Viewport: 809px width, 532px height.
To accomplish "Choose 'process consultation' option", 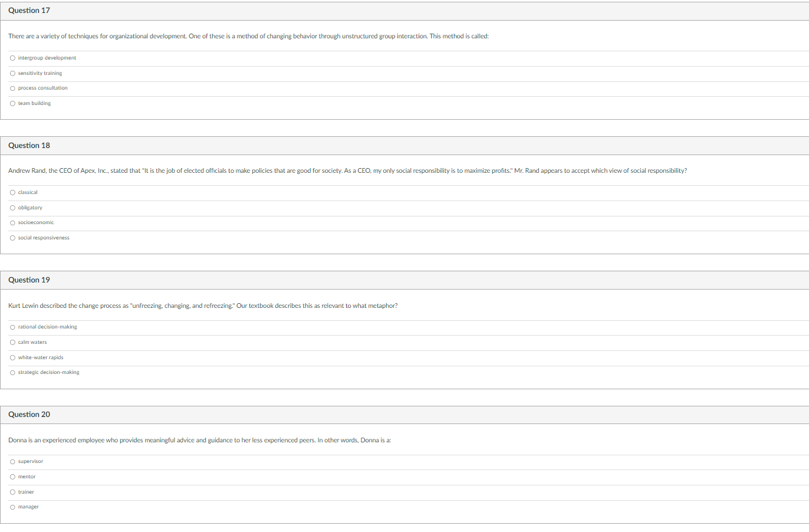I will pos(12,88).
